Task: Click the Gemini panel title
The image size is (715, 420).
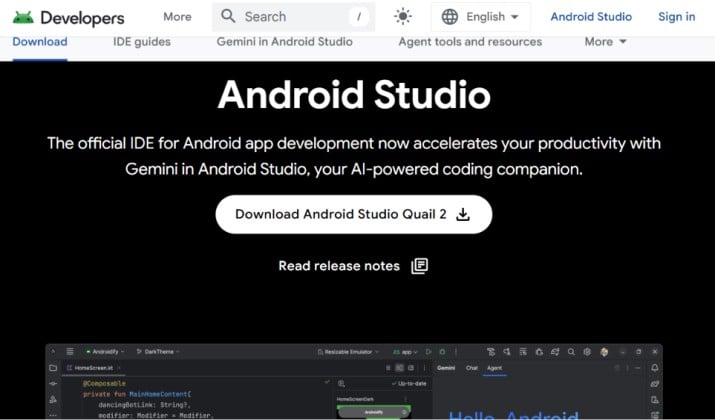Action: pyautogui.click(x=446, y=368)
